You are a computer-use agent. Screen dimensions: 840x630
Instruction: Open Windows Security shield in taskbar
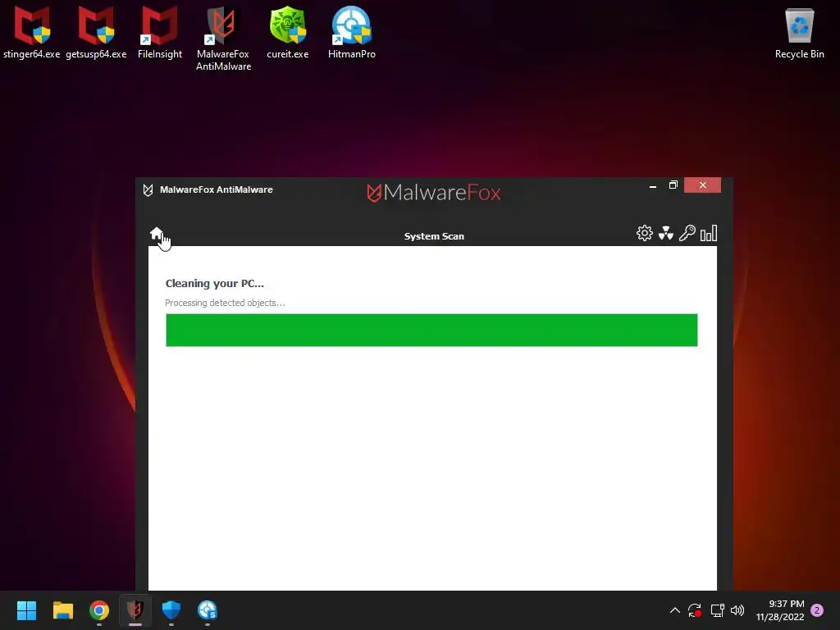[171, 610]
